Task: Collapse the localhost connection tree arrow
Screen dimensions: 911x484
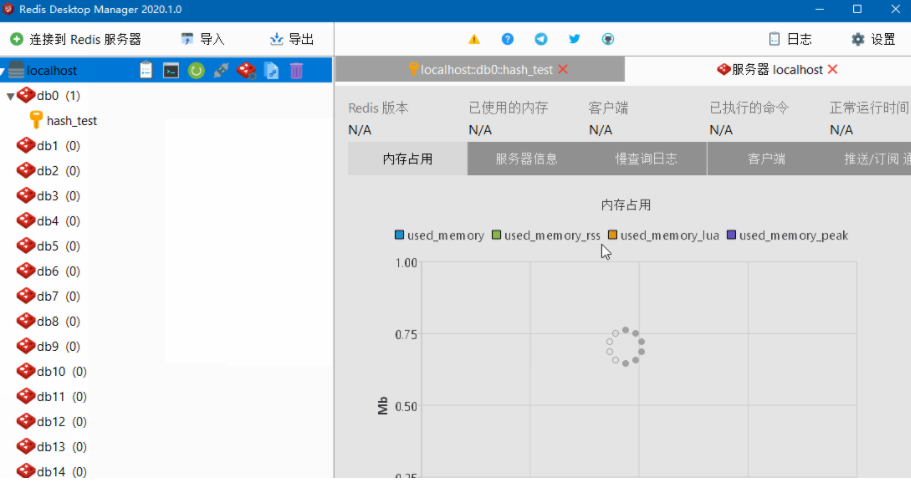Action: pos(2,71)
